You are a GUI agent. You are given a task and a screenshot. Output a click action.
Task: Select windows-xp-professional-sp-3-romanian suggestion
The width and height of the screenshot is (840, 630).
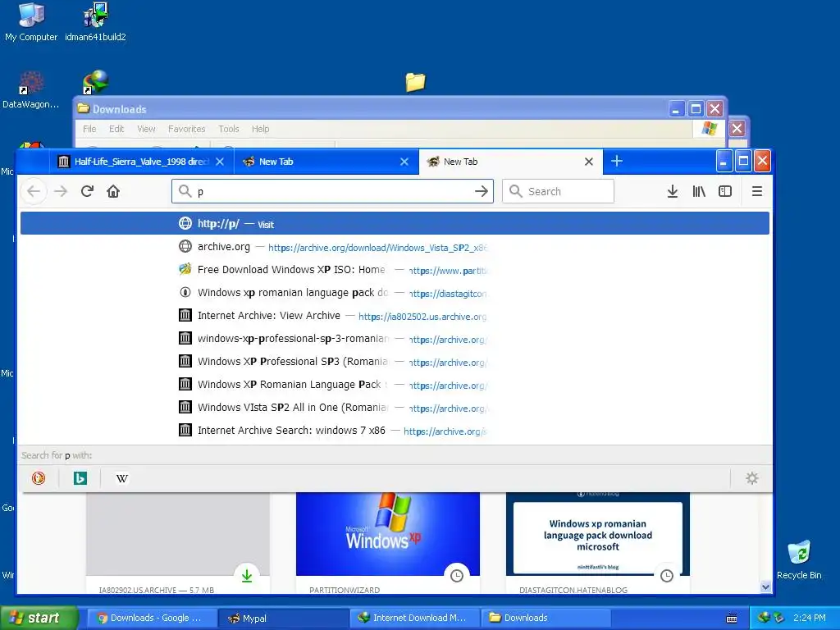tap(395, 339)
